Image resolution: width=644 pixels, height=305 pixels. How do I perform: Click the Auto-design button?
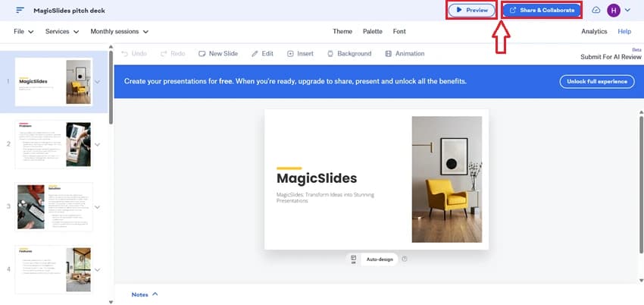point(380,259)
